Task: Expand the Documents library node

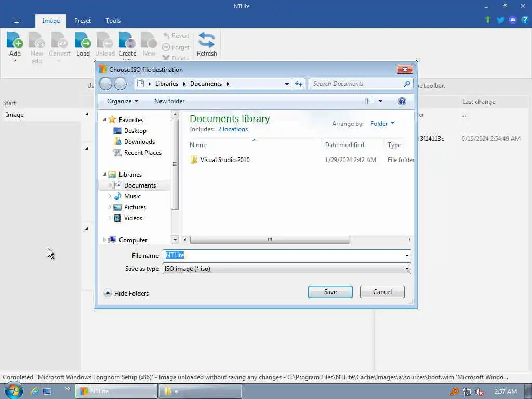Action: tap(110, 185)
